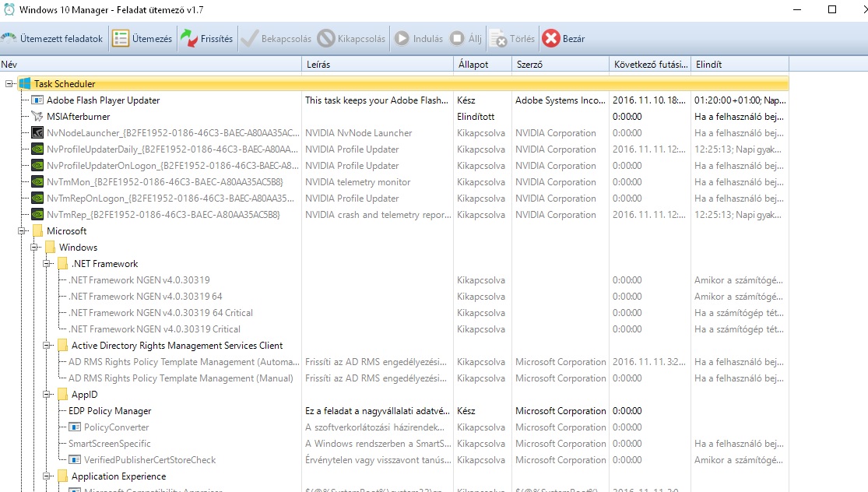Click the alarm clock app icon in the title bar
868x492 pixels.
coord(9,9)
